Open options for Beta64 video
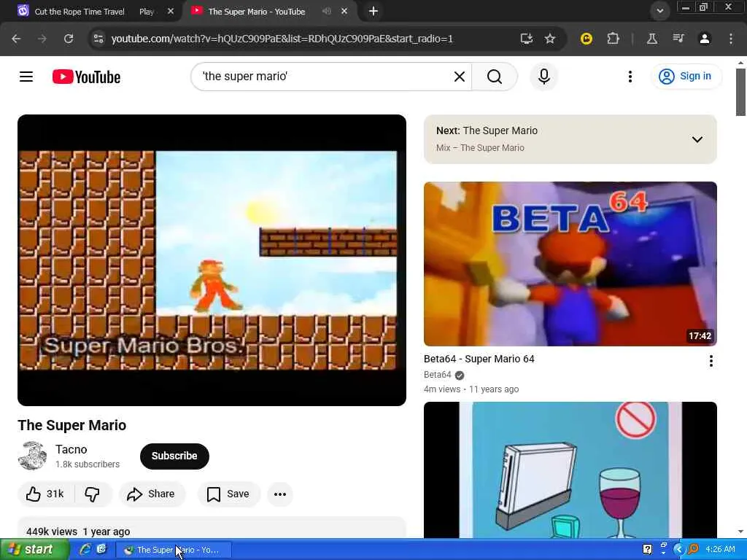Viewport: 747px width, 560px height. click(711, 361)
